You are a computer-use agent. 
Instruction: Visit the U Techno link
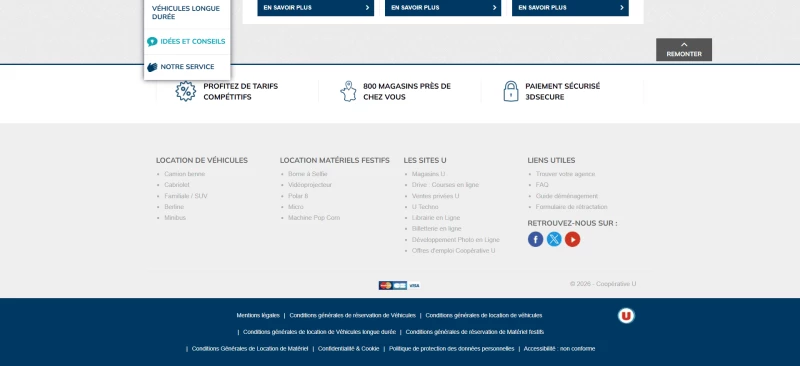pos(425,207)
